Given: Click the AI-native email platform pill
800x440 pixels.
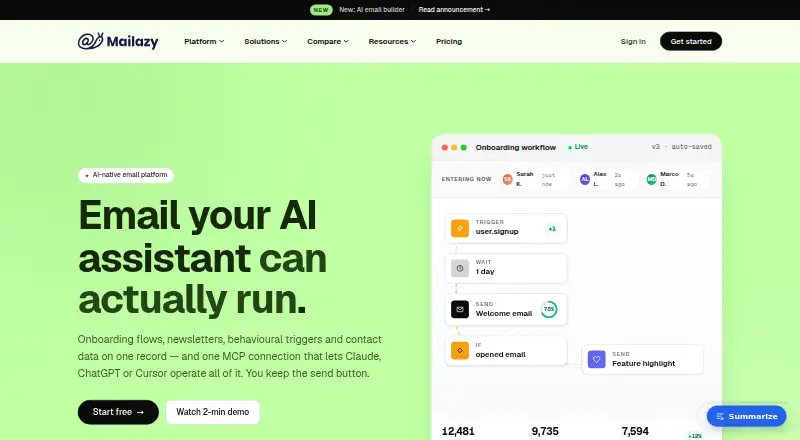Looking at the screenshot, I should coord(126,175).
